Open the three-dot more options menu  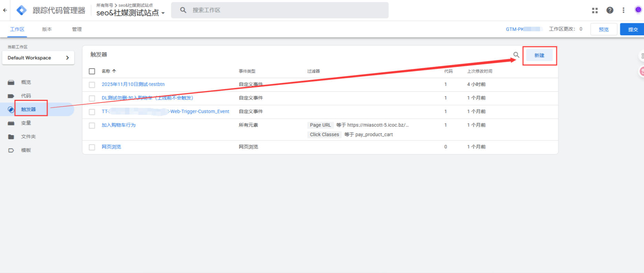pyautogui.click(x=623, y=10)
